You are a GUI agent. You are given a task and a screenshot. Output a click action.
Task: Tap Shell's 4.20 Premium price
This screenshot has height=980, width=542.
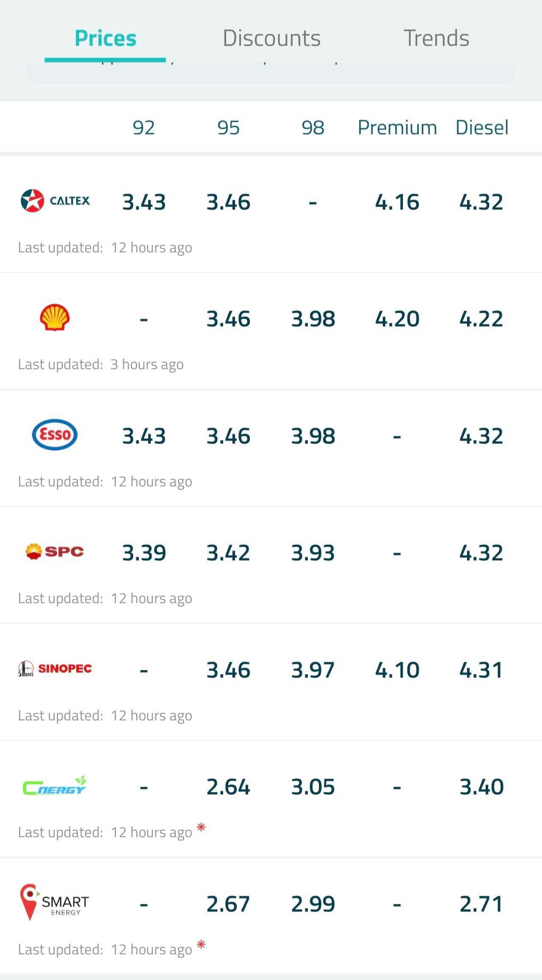tap(397, 319)
